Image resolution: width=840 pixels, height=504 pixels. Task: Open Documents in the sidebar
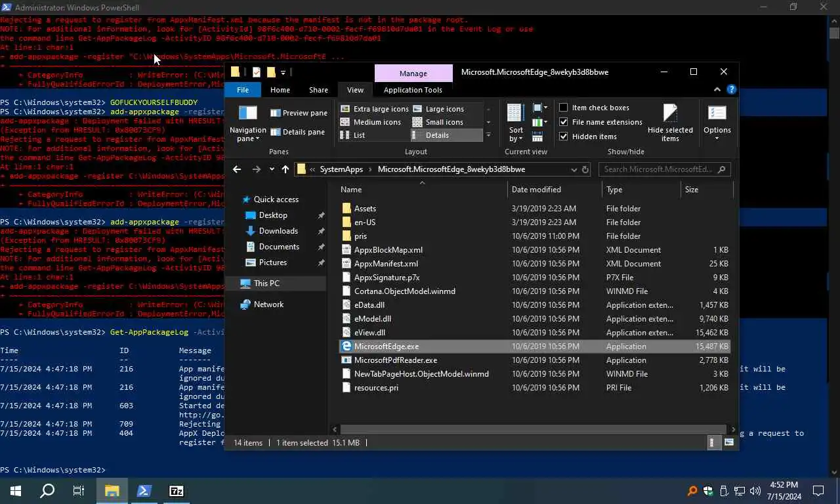pyautogui.click(x=279, y=247)
